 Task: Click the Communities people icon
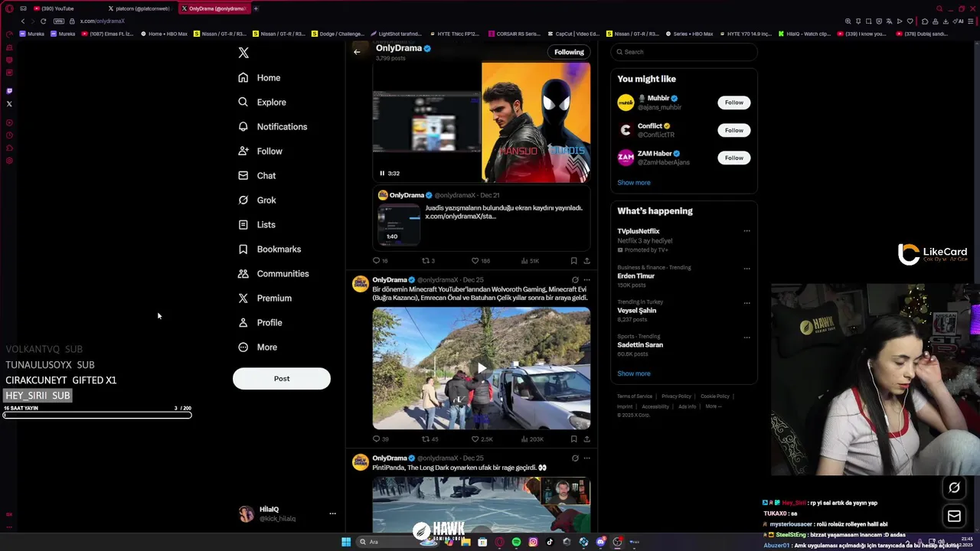(x=243, y=273)
